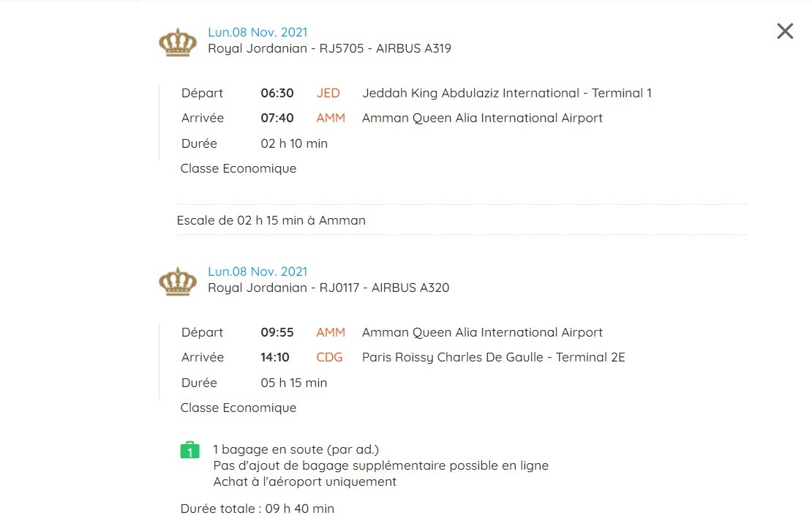The width and height of the screenshot is (812, 532).
Task: Click the green checked baggage icon
Action: (x=189, y=449)
